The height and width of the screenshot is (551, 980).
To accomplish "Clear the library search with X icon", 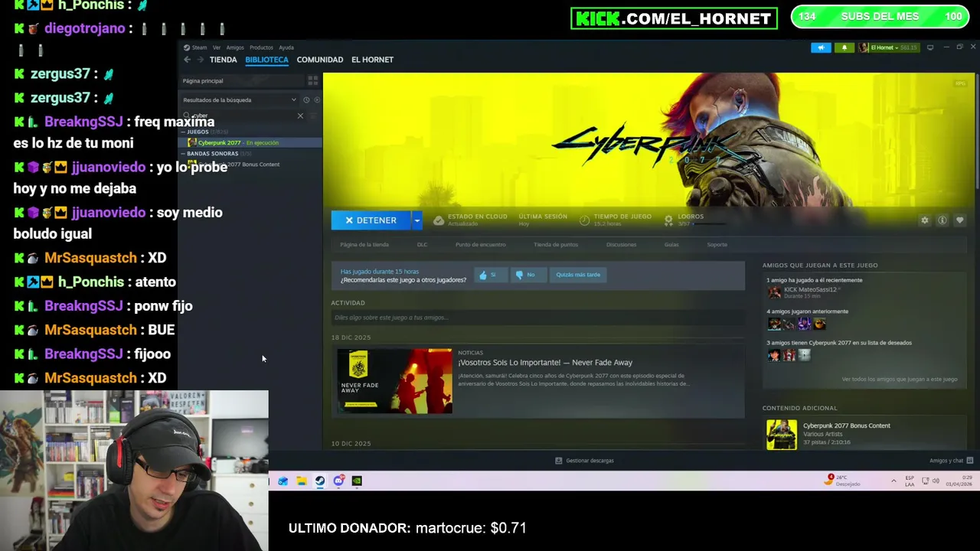I will [x=300, y=116].
